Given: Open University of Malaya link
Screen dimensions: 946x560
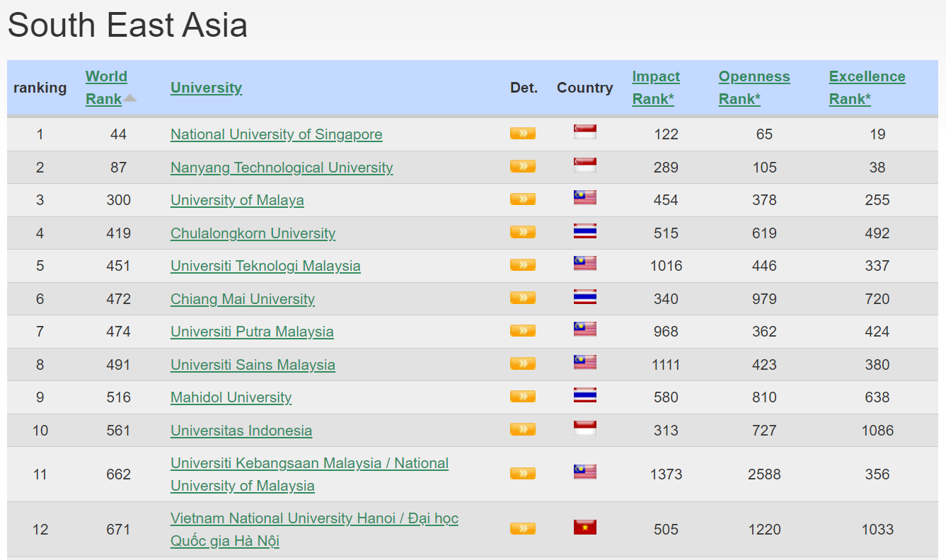Looking at the screenshot, I should [237, 200].
